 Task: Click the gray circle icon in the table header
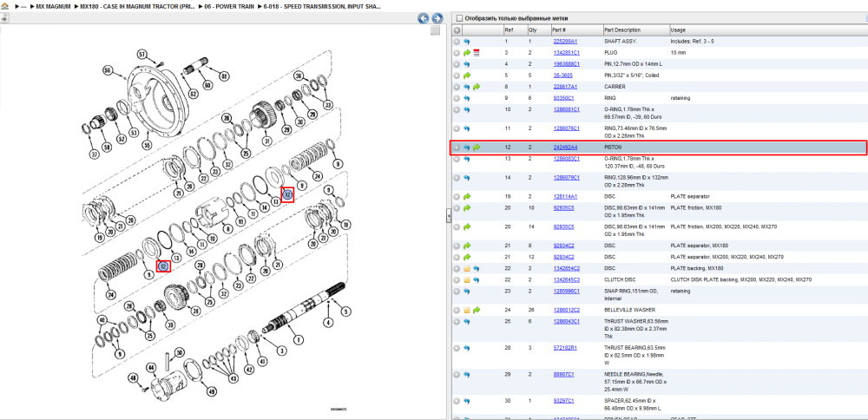tap(457, 30)
